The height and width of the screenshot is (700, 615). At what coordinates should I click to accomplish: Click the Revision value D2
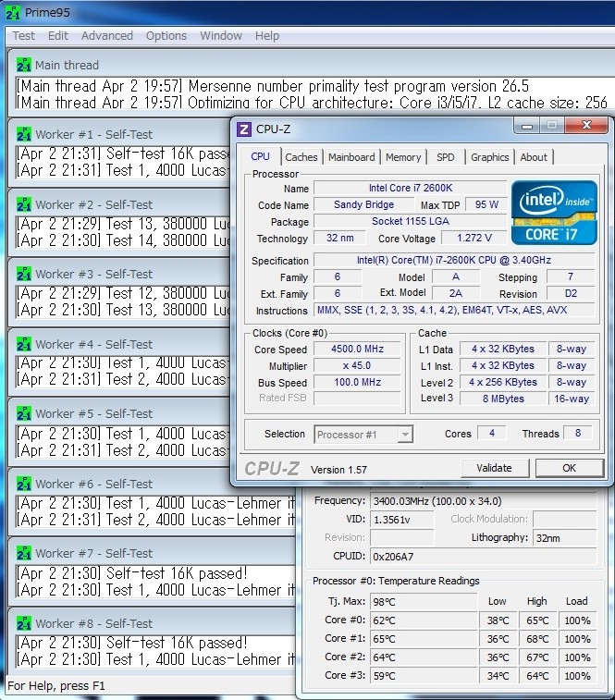(571, 293)
